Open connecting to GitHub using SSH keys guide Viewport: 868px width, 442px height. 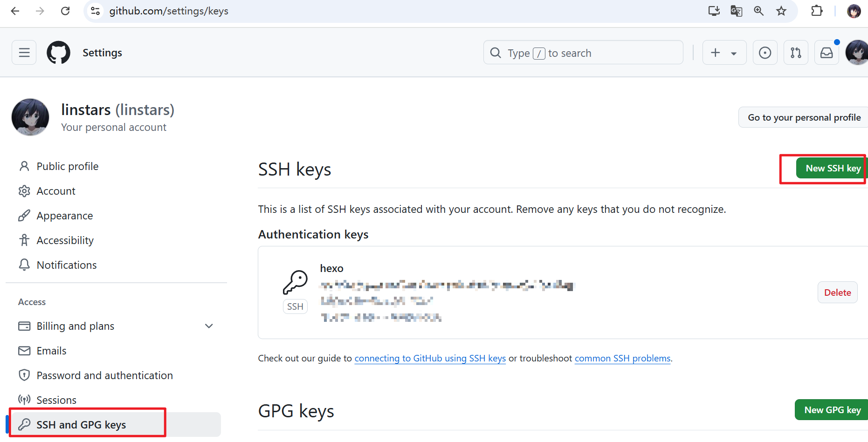click(430, 358)
